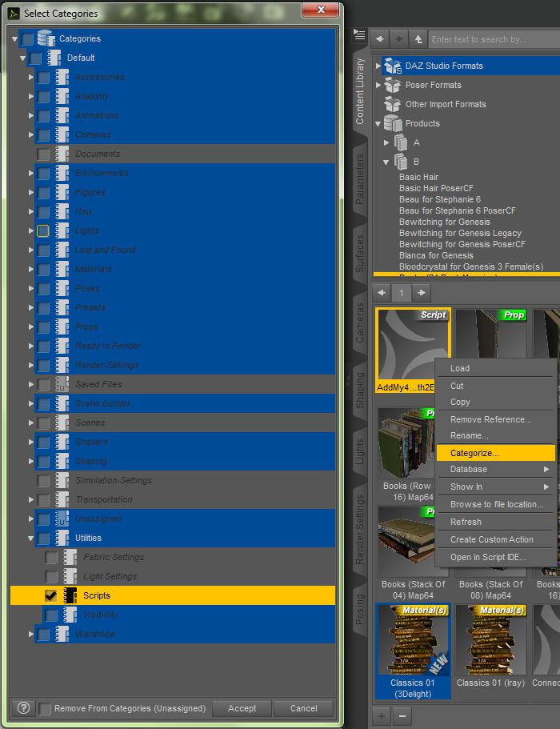
Task: Click the Products A folder icon
Action: pyautogui.click(x=401, y=142)
